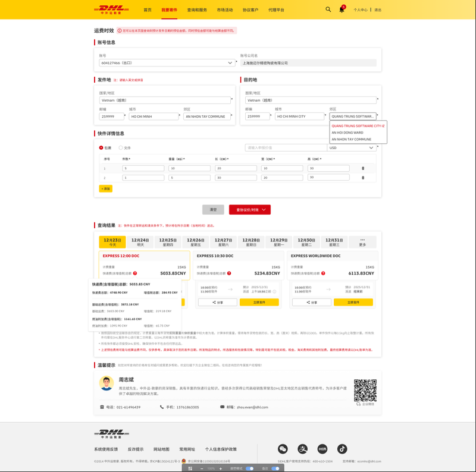
Task: Click 退出 to log out
Action: 378,10
